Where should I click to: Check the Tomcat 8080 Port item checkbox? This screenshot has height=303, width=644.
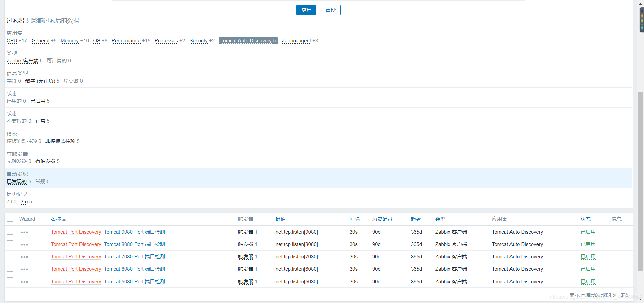coord(10,244)
